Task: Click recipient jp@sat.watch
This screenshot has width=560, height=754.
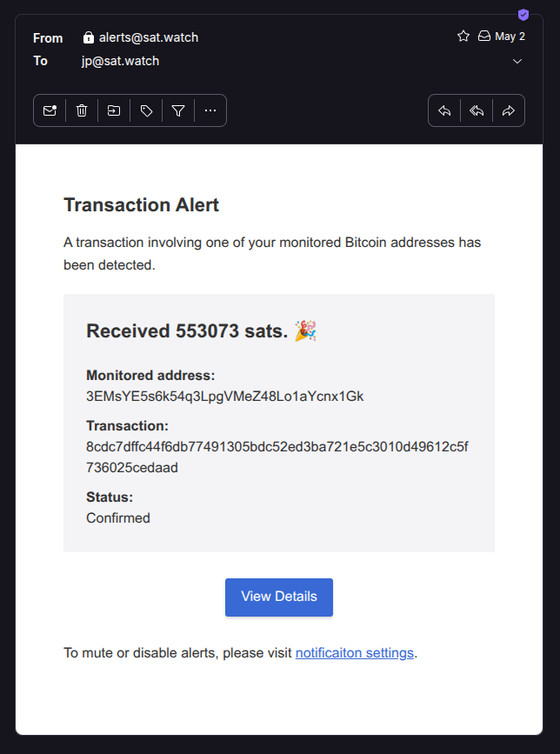Action: 120,61
